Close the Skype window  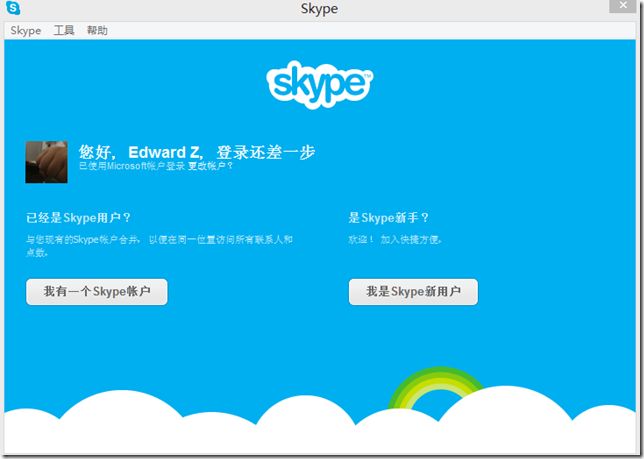coord(623,5)
